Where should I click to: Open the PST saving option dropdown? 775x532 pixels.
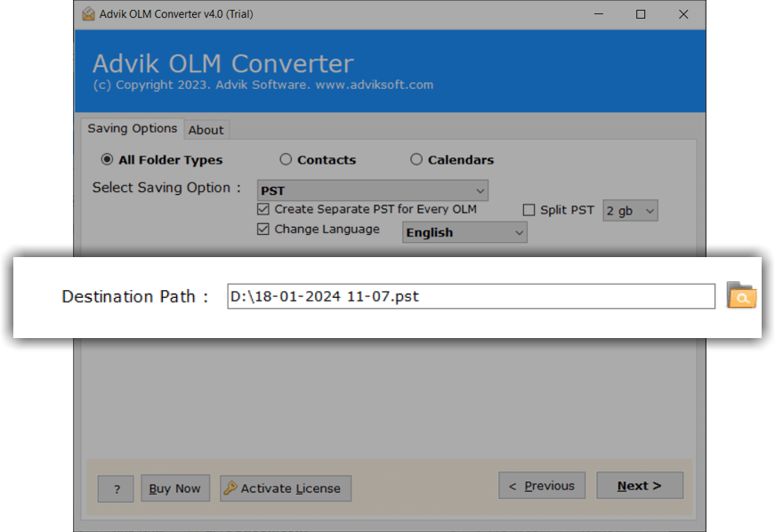pos(373,190)
